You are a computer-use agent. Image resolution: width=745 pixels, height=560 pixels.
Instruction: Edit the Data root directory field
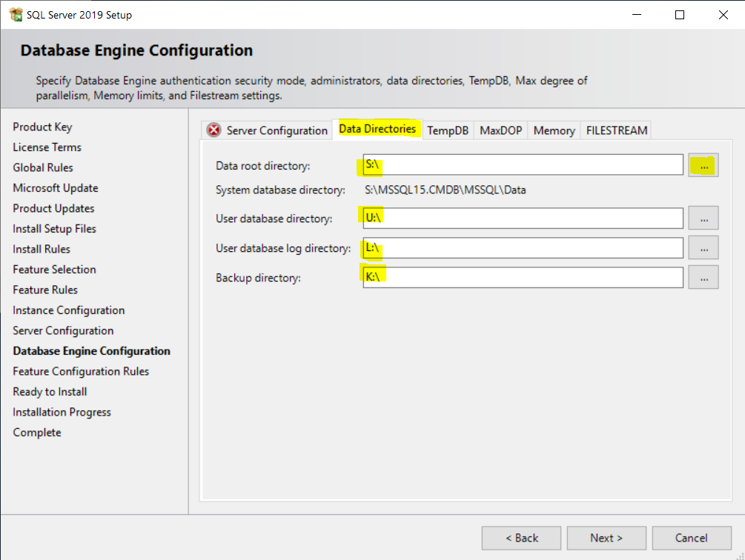pyautogui.click(x=523, y=164)
